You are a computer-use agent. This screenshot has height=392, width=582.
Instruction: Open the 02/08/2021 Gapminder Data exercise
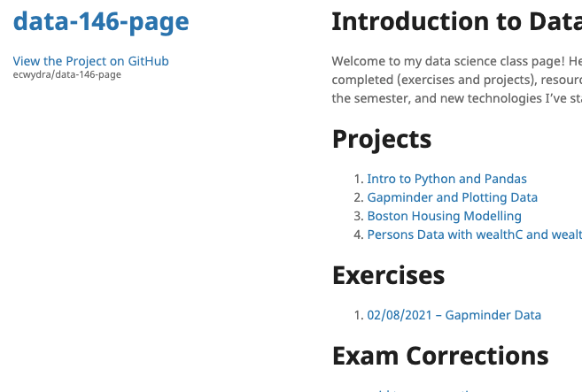[454, 315]
